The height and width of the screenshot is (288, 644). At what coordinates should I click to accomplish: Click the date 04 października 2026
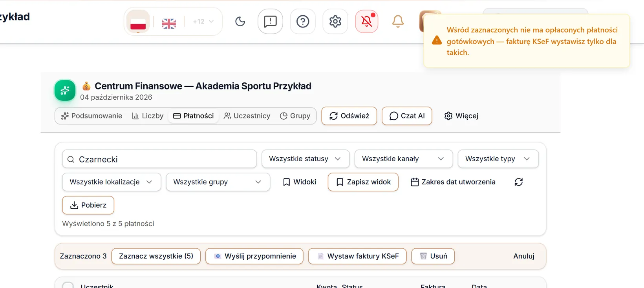116,97
